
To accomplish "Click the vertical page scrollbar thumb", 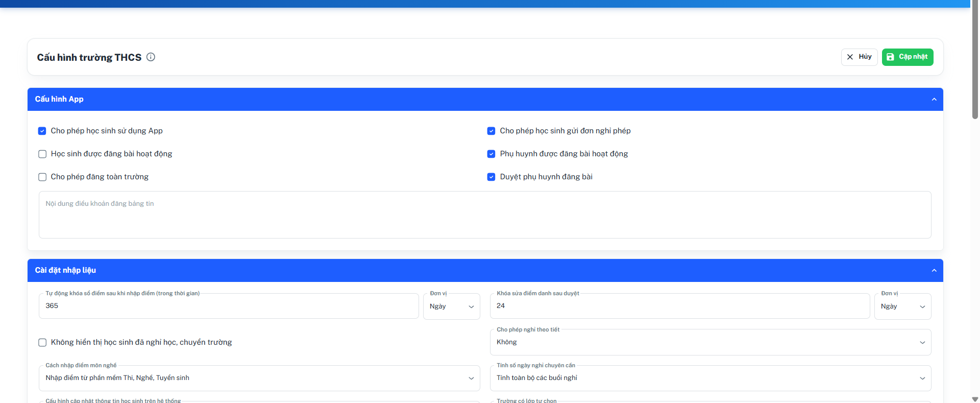I will [x=975, y=60].
